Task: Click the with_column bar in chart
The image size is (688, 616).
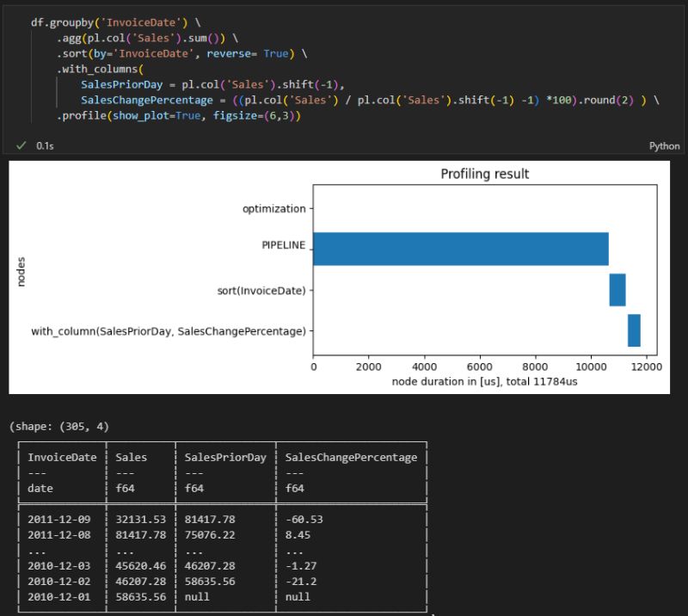Action: coord(634,330)
